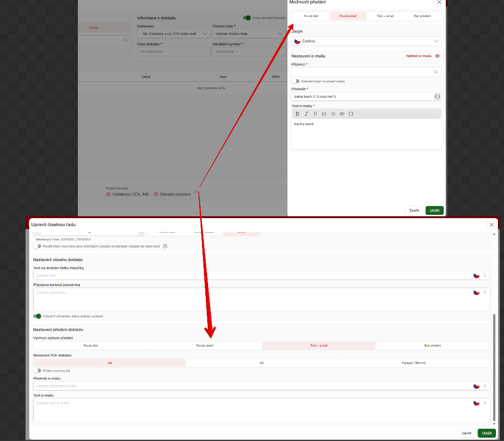This screenshot has height=441, width=504.
Task: Select Pouze tisk tab in Možnosti předání
Action: tap(311, 16)
